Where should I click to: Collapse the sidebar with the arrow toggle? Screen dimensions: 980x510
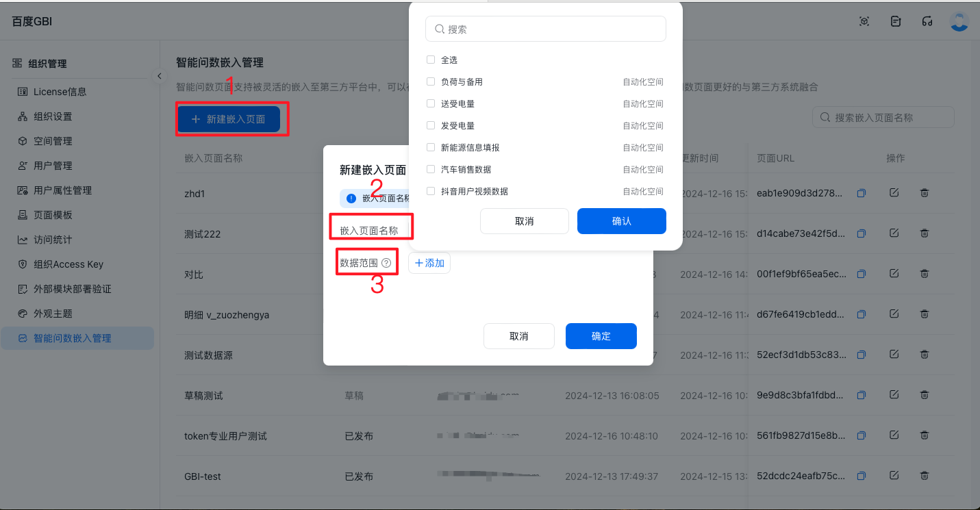coord(159,76)
